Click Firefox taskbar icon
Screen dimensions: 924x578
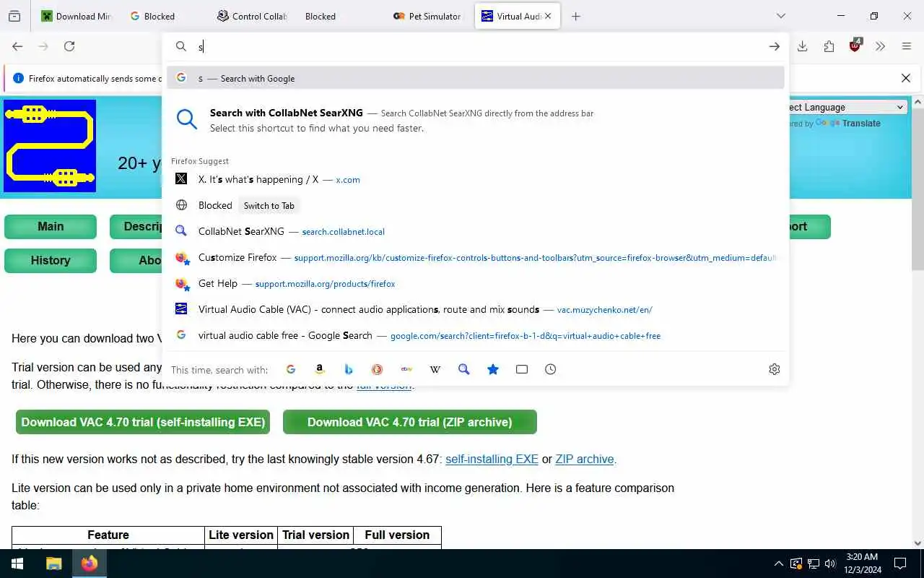pos(90,564)
